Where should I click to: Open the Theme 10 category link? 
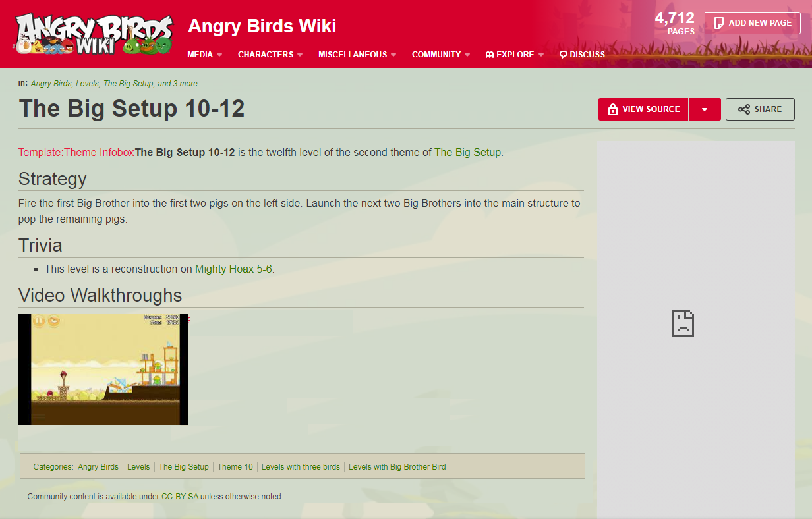pyautogui.click(x=235, y=467)
